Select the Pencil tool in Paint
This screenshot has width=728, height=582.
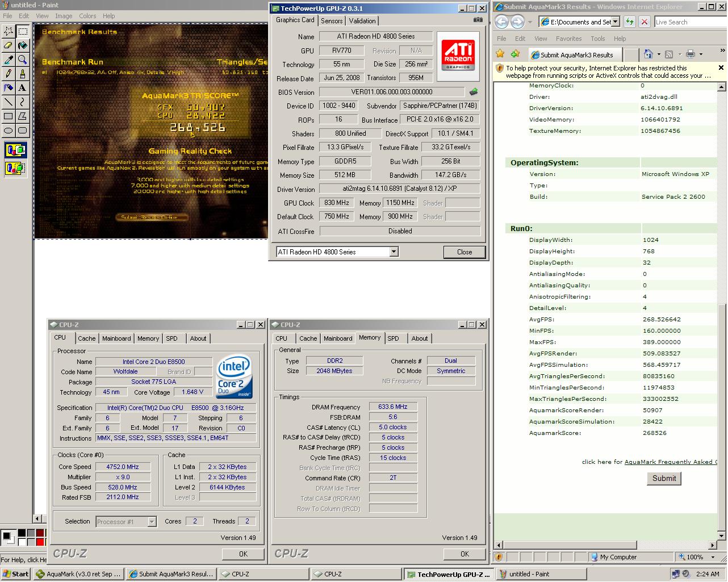coord(9,74)
